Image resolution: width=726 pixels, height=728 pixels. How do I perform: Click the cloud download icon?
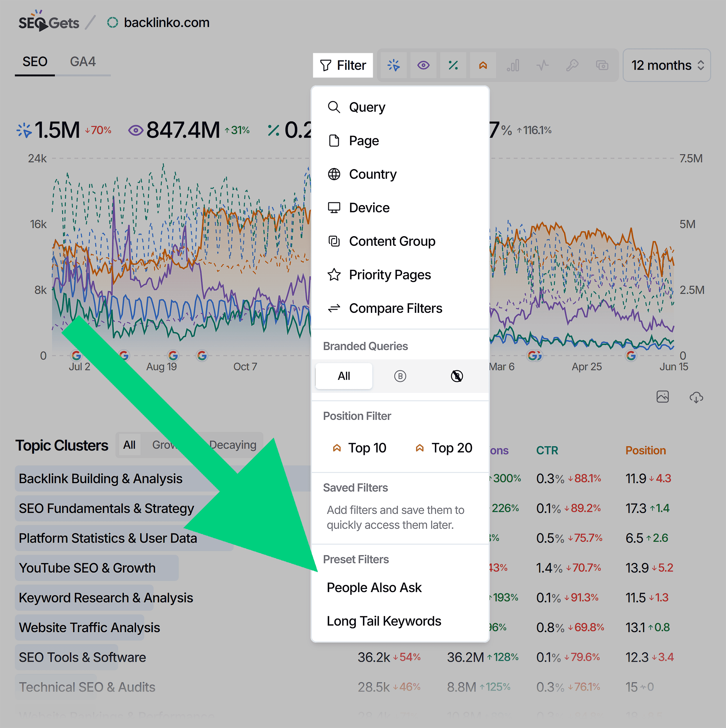click(696, 397)
